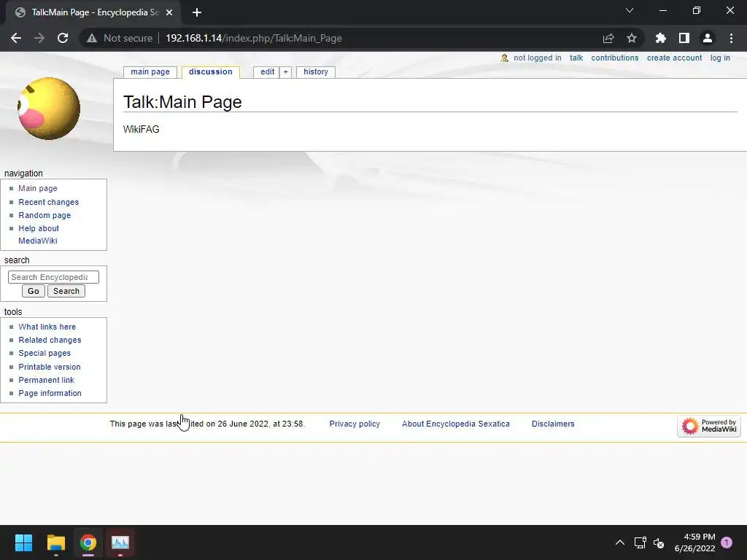
Task: Open What links here
Action: click(x=47, y=327)
